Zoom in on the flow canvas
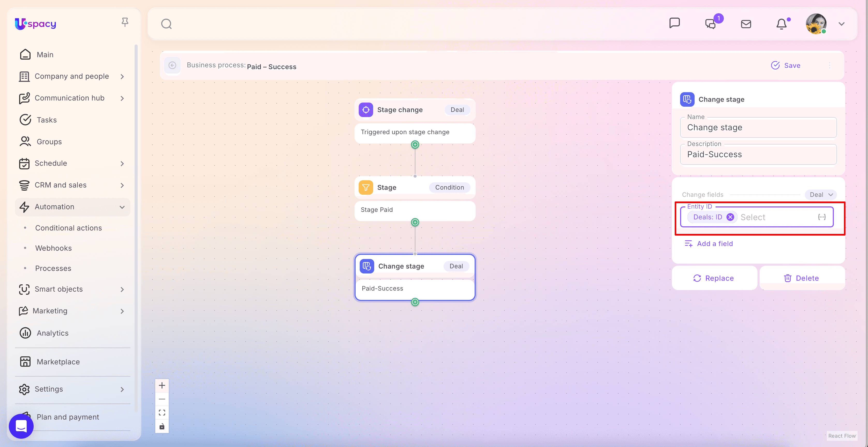The image size is (868, 447). pyautogui.click(x=162, y=385)
